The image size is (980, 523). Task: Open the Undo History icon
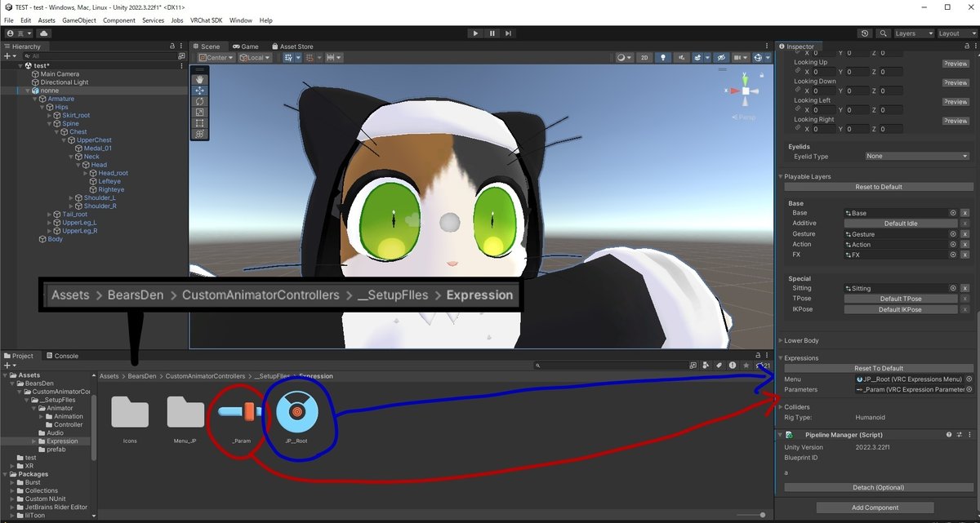click(x=865, y=33)
